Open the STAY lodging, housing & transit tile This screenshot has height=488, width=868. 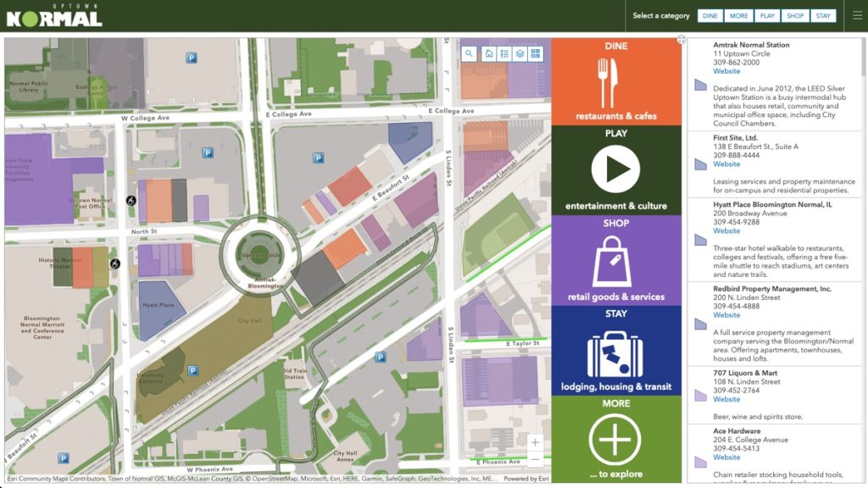coord(616,351)
